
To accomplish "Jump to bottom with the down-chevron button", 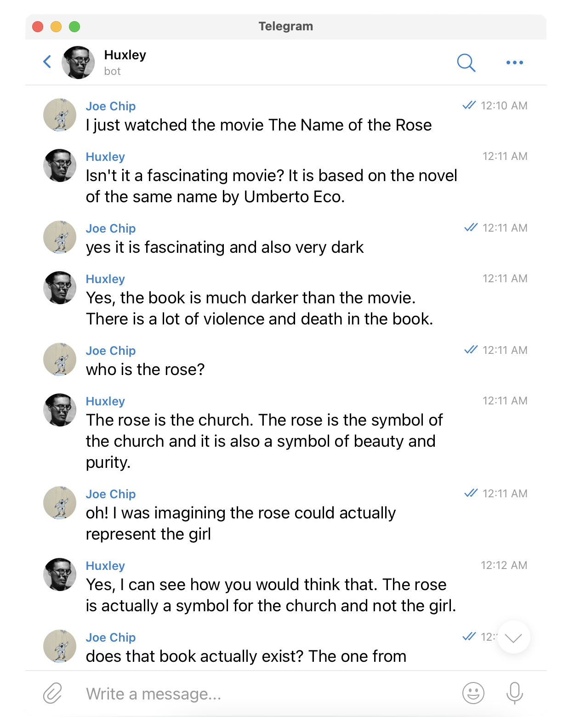I will pos(513,637).
